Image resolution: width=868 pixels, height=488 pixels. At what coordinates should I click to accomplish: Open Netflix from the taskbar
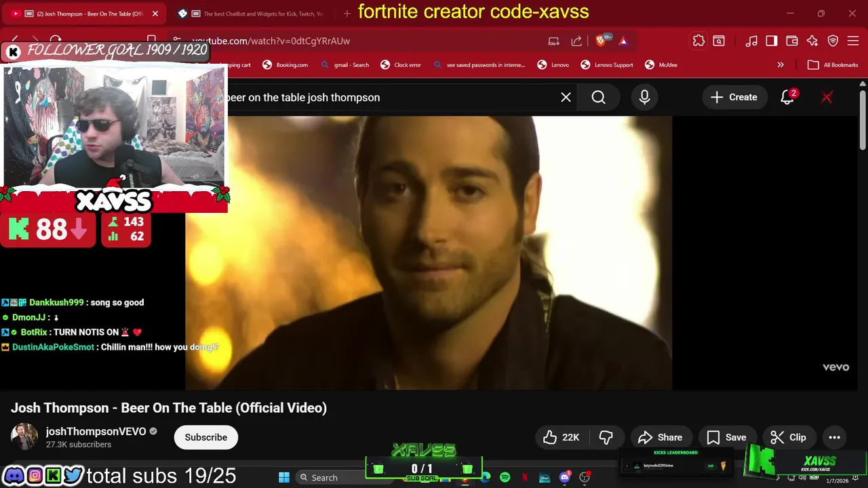coord(525,477)
